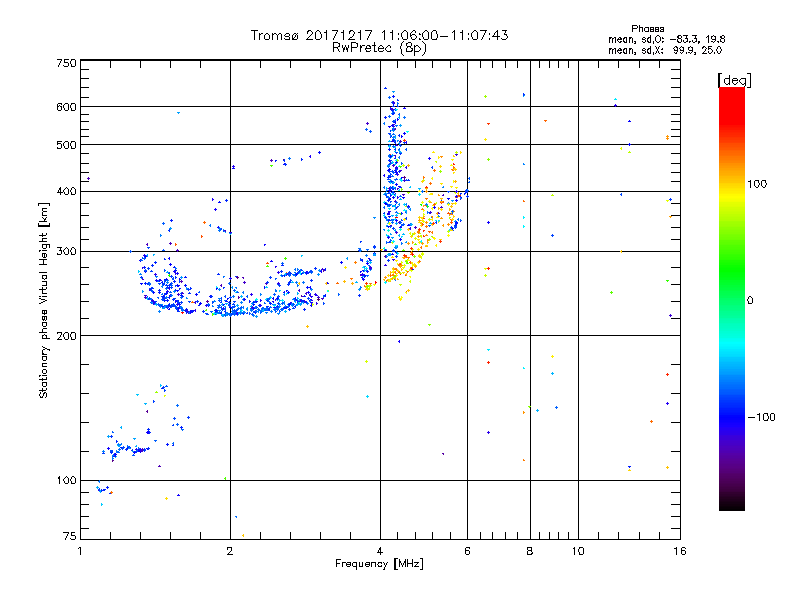This screenshot has width=800, height=600.
Task: Click the 6 tick on the frequency axis
Action: [467, 551]
